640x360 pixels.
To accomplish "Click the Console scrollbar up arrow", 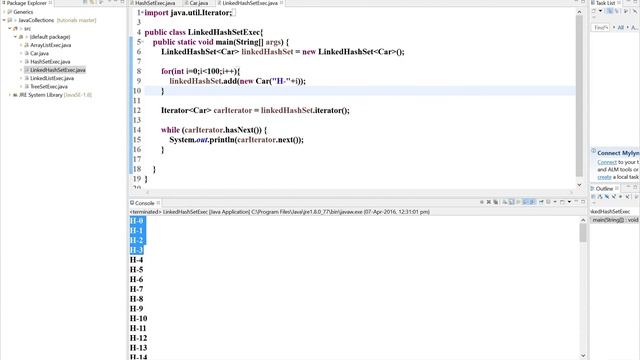I will [x=583, y=220].
